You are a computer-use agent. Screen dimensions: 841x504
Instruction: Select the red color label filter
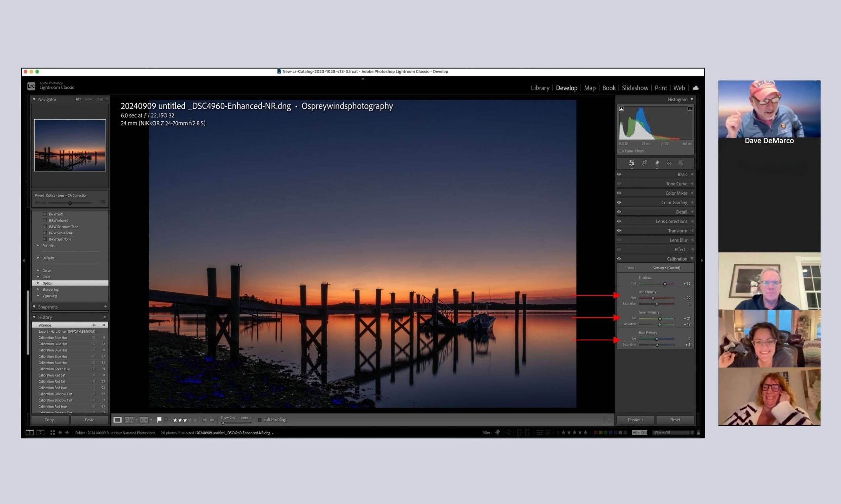[595, 432]
